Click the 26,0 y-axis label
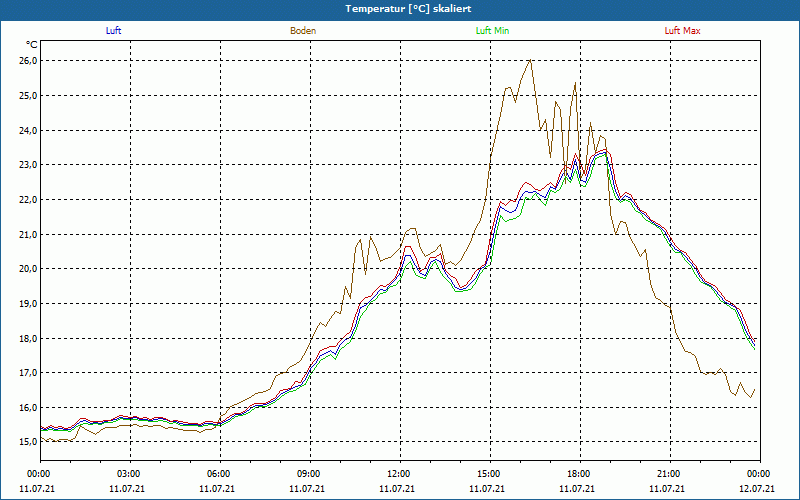Image resolution: width=800 pixels, height=500 pixels. 29,61
